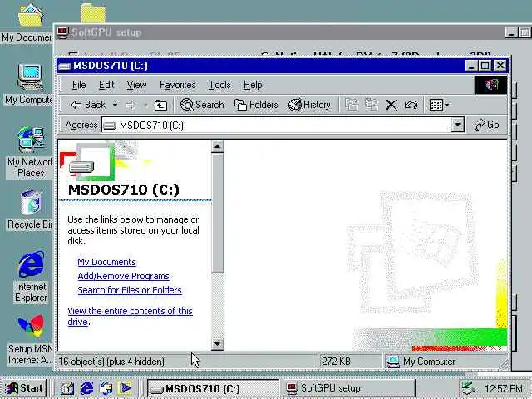Minimize the SoftGPU setup window
The image size is (532, 399).
point(511,32)
